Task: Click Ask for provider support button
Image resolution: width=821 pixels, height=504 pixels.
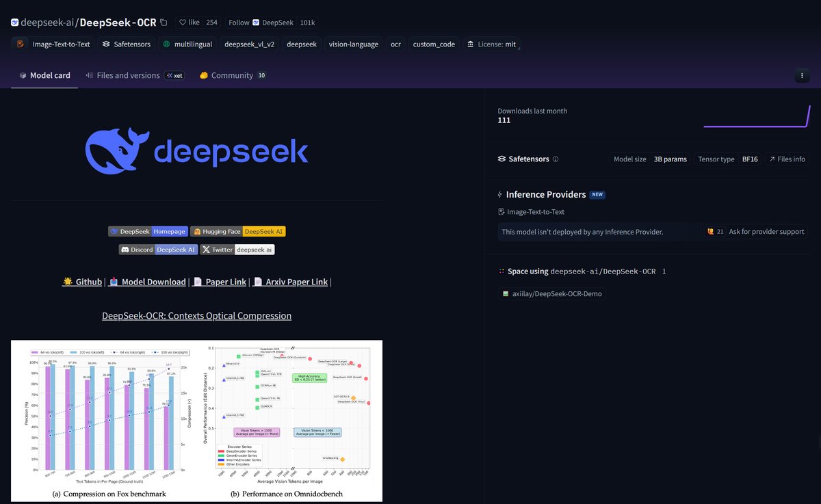Action: [756, 232]
